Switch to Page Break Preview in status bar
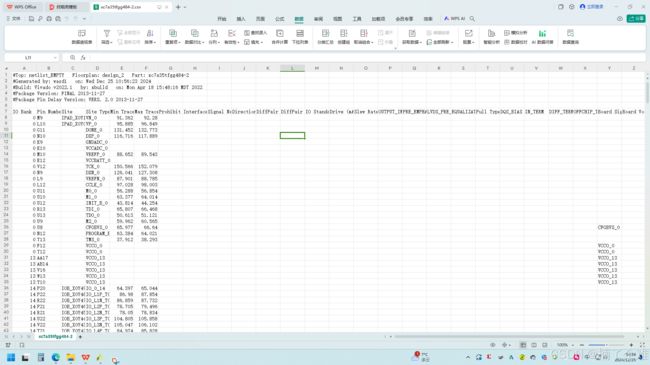 click(545, 345)
